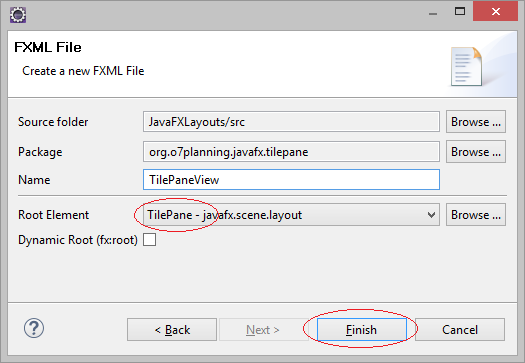This screenshot has height=363, width=525.
Task: Expand the Root Element dropdown arrow
Action: tap(432, 215)
